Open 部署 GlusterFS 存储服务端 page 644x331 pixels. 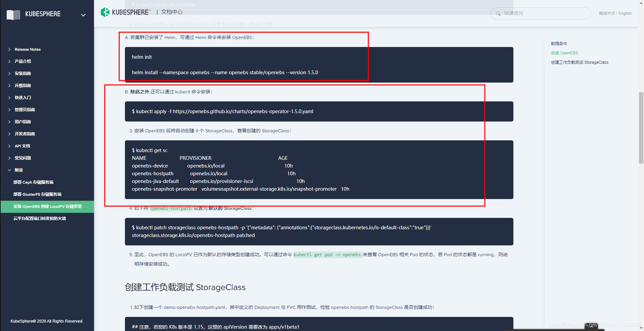coord(37,194)
